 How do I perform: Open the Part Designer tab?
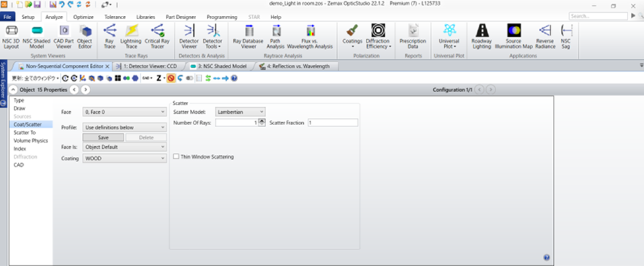coord(181,17)
